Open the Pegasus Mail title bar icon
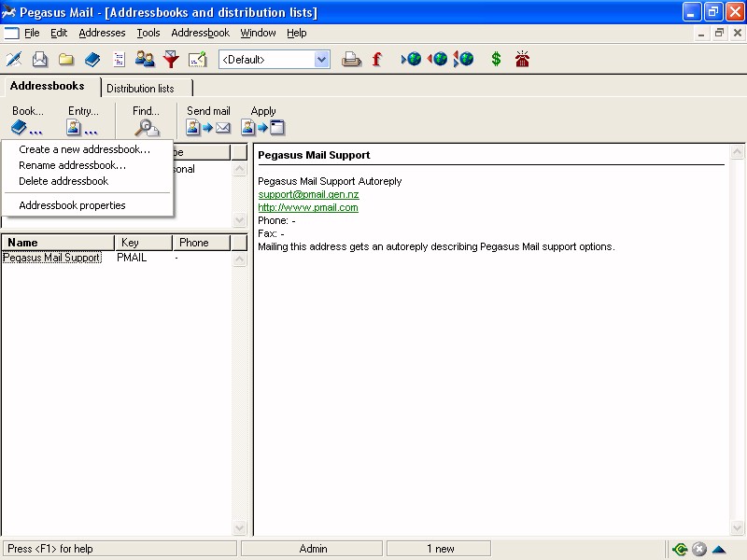Image resolution: width=747 pixels, height=560 pixels. [8, 12]
